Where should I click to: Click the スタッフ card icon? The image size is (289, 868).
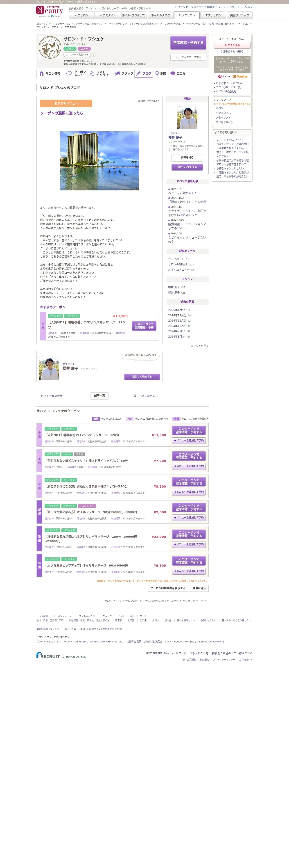[x=117, y=73]
